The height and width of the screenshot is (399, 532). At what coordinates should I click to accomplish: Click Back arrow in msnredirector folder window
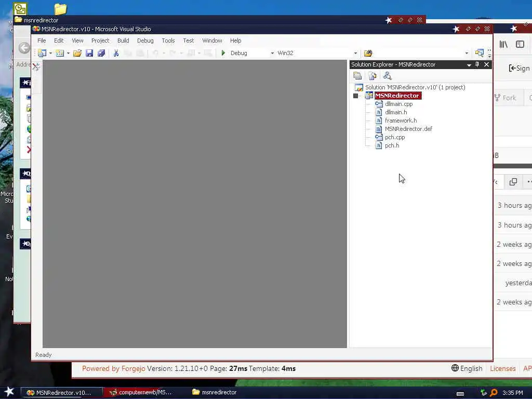coord(24,48)
